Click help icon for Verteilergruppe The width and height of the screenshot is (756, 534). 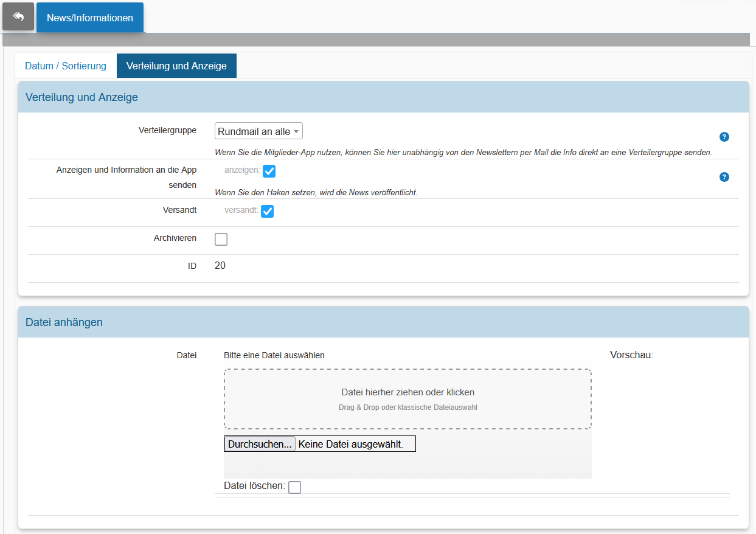pos(724,137)
